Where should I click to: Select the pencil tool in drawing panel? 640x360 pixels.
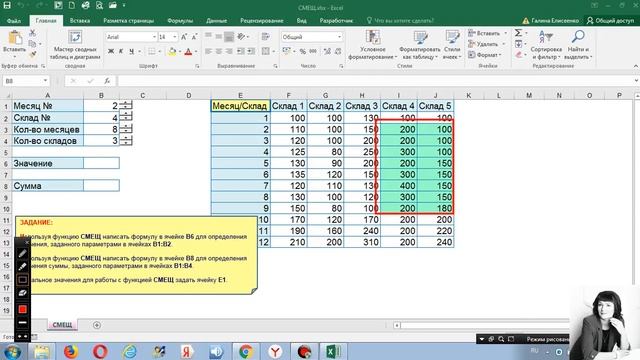[x=22, y=253]
